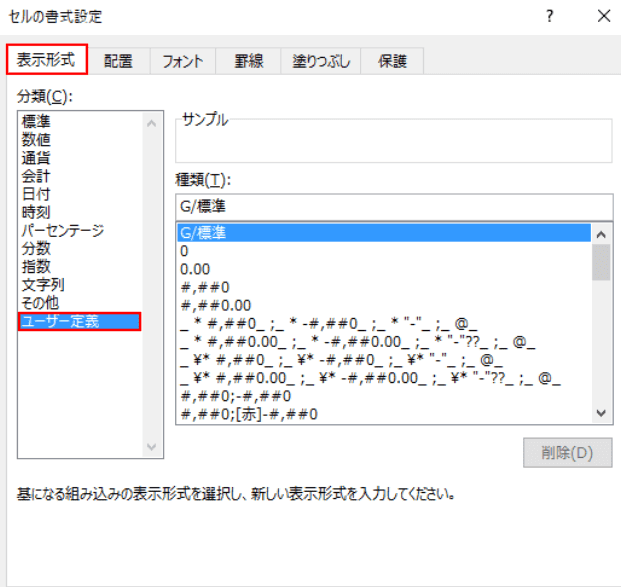Screen dimensions: 621x587
Task: Click category list scroll down arrow
Action: click(x=151, y=447)
